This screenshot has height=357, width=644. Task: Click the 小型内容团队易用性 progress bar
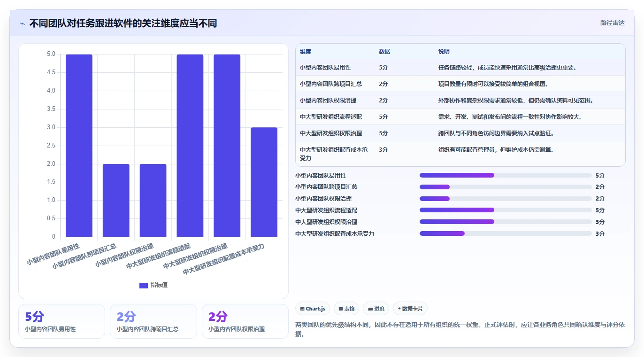pyautogui.click(x=506, y=175)
